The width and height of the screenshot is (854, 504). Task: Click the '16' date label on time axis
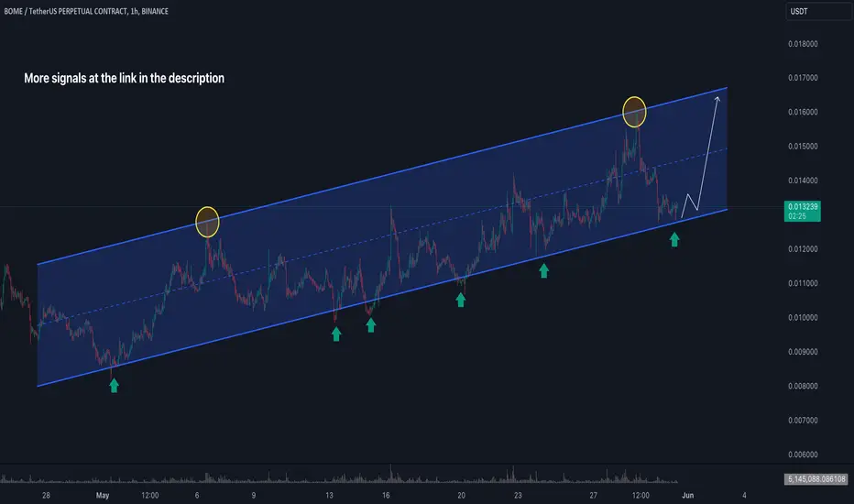386,495
